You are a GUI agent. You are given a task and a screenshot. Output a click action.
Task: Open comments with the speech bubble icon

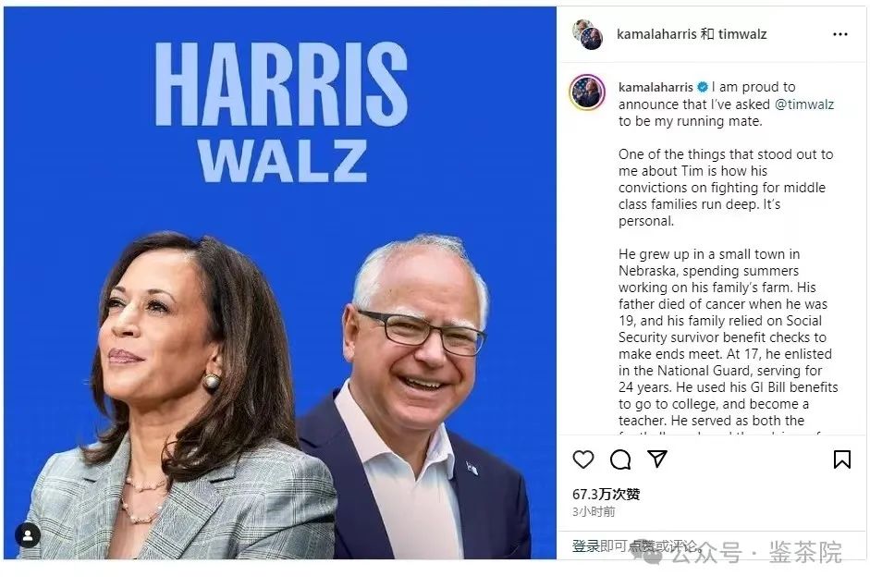click(620, 459)
